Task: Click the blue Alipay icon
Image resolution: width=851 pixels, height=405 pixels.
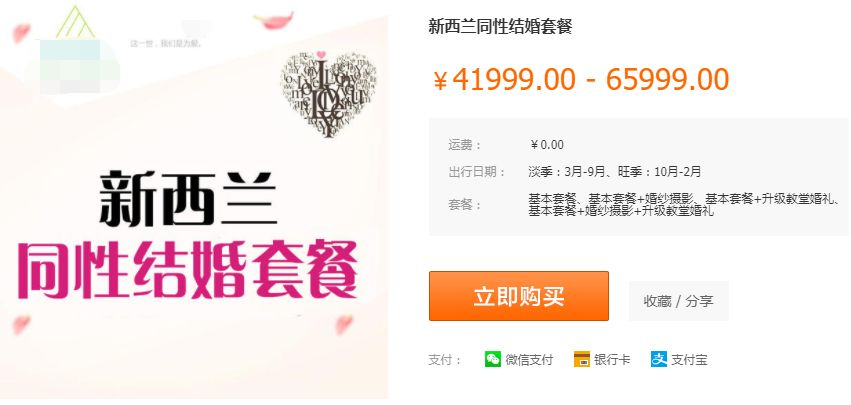Action: pyautogui.click(x=659, y=359)
